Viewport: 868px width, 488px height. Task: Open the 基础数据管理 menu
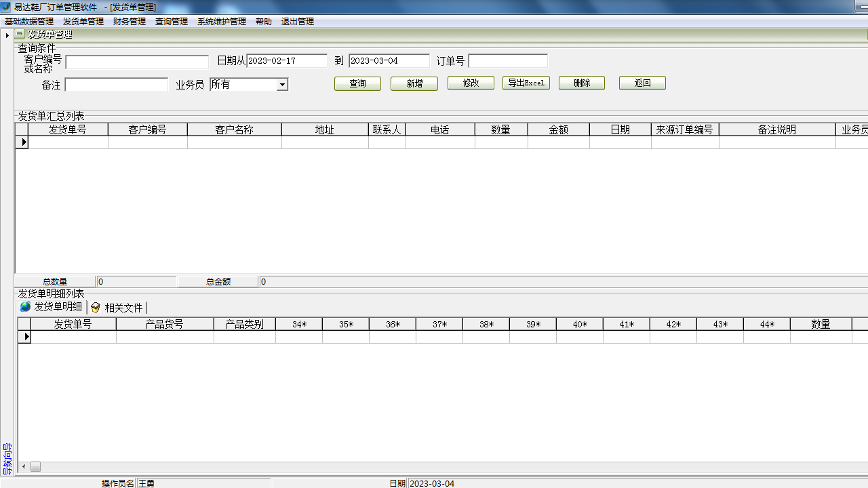tap(28, 21)
